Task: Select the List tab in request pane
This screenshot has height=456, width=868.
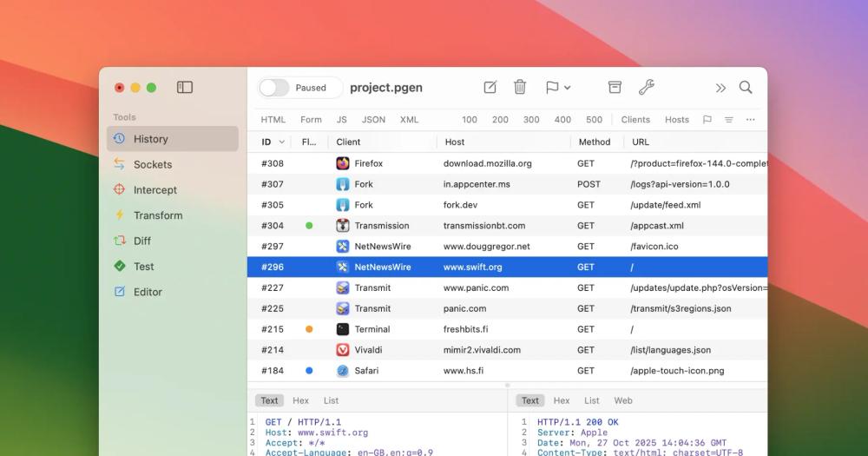Action: point(331,400)
